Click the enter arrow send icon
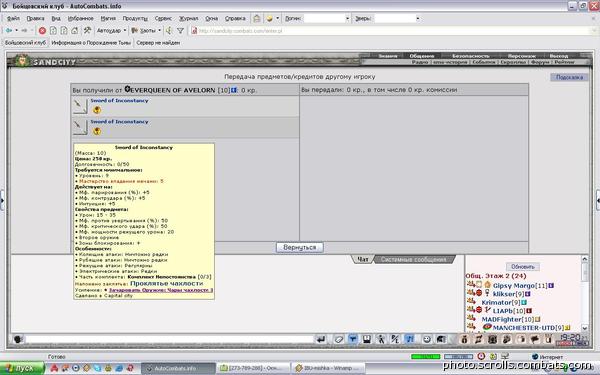This screenshot has width=600, height=375. click(321, 339)
